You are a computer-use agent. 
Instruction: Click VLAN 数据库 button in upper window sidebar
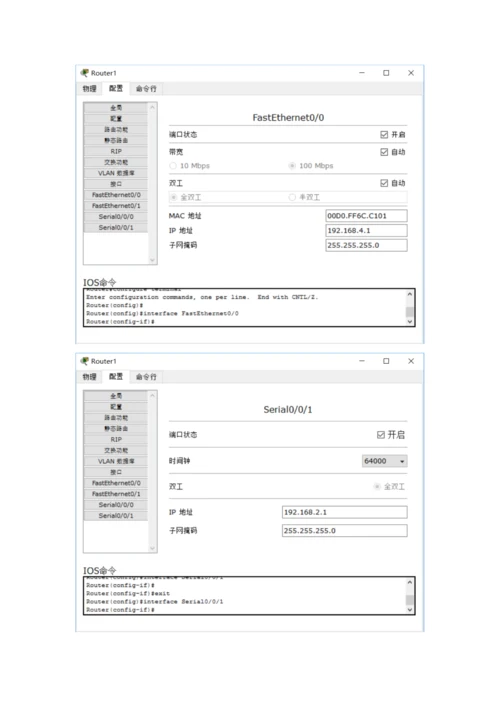pyautogui.click(x=116, y=173)
